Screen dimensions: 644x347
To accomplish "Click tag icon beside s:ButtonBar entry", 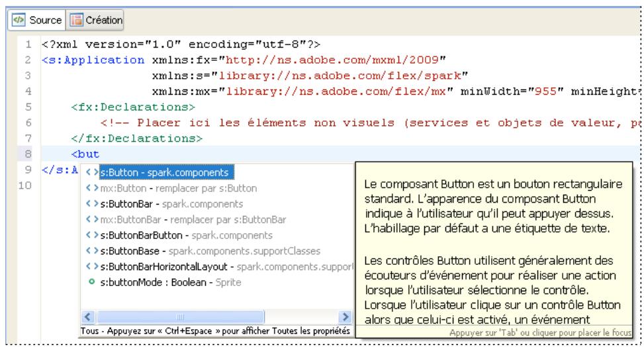I will pos(92,204).
